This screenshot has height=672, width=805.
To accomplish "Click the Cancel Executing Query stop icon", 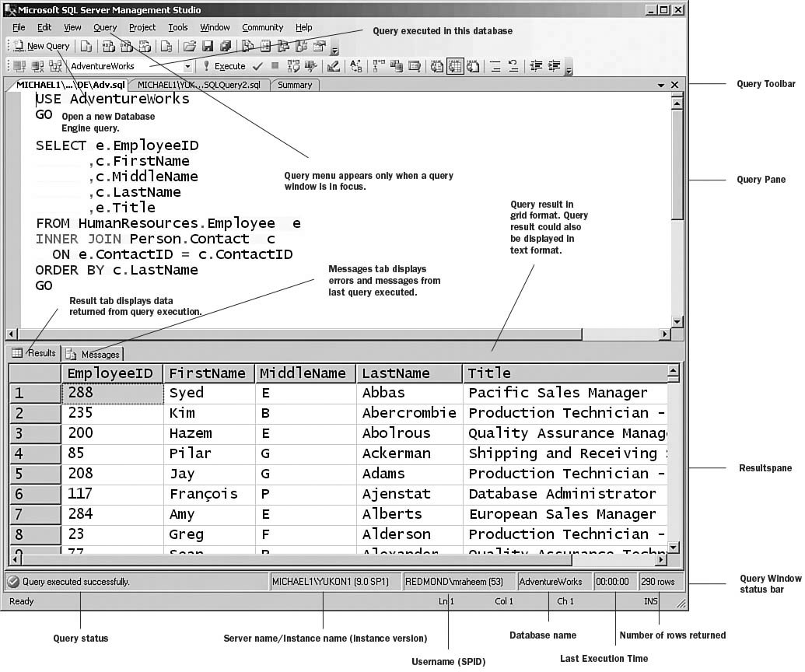I will click(x=275, y=65).
